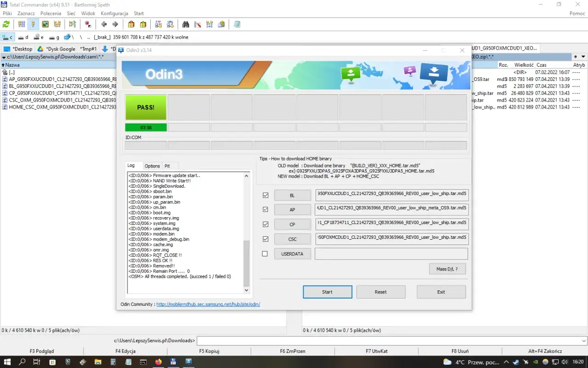Switch to drive g button
The width and height of the screenshot is (588, 368).
coord(54,37)
